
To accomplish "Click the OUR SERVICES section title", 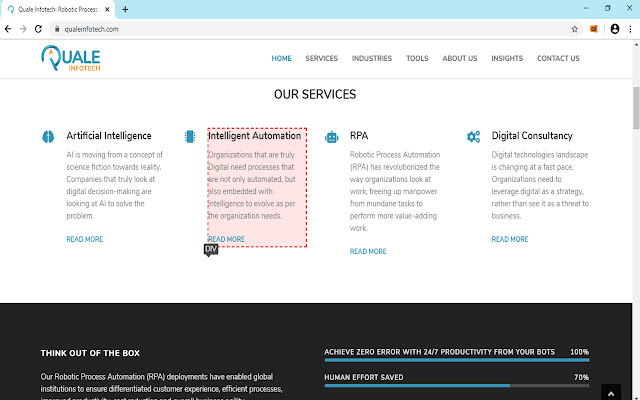I will tap(315, 94).
